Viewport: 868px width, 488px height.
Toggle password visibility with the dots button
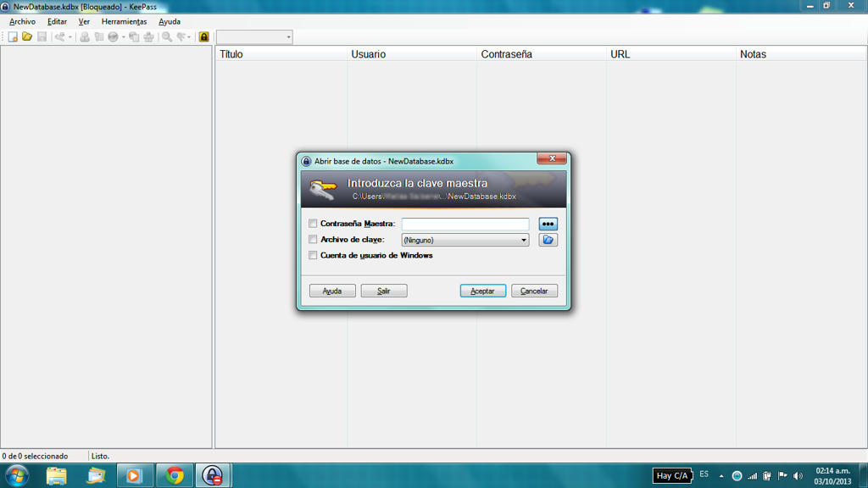click(x=548, y=224)
